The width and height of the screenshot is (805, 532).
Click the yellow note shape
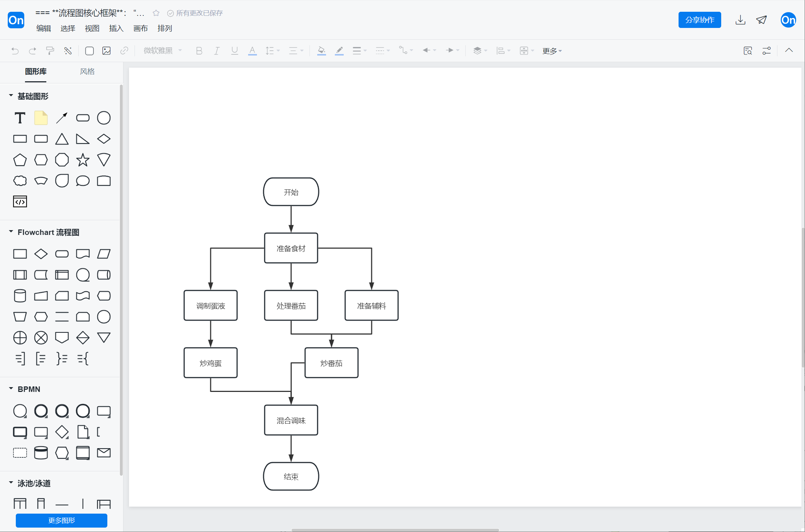coord(41,118)
